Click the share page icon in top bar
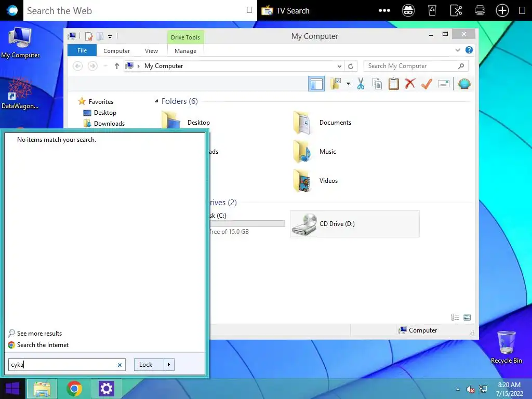Viewport: 532px width, 399px height. (456, 10)
